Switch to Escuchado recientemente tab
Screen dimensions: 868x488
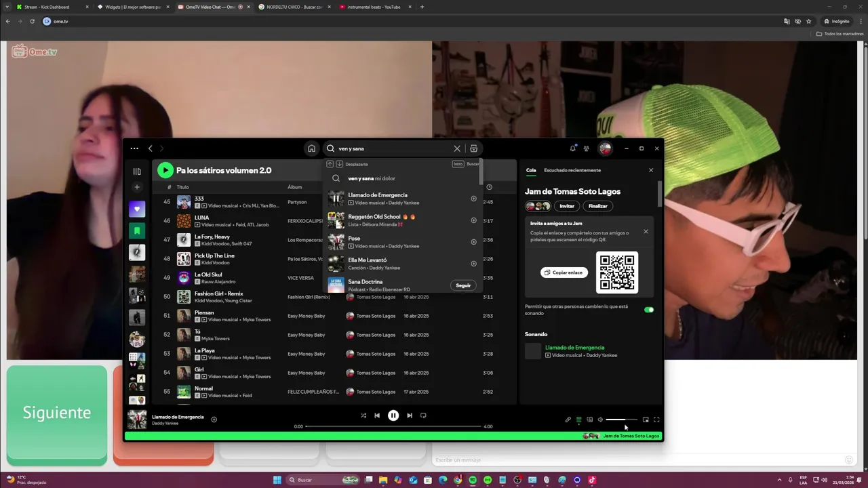pos(572,170)
